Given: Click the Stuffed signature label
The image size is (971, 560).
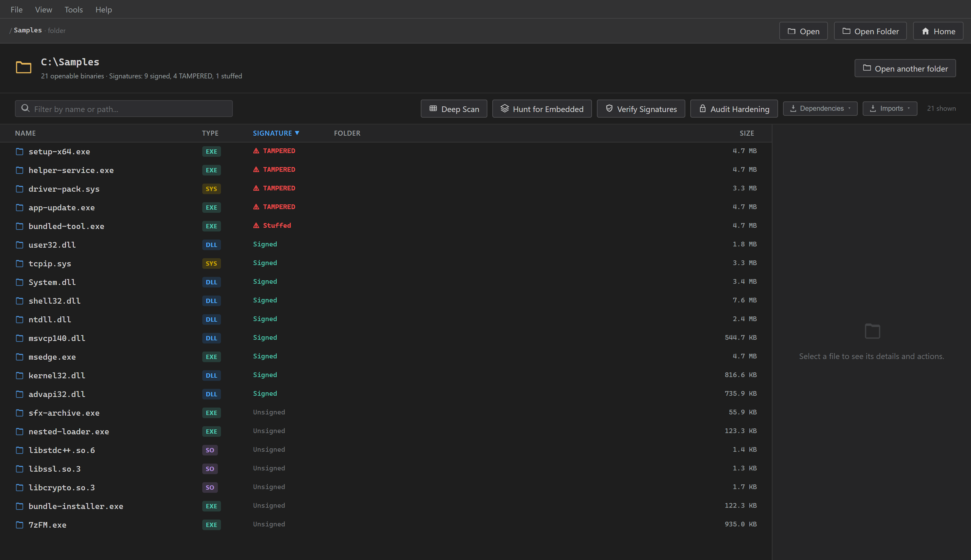Looking at the screenshot, I should click(x=277, y=225).
